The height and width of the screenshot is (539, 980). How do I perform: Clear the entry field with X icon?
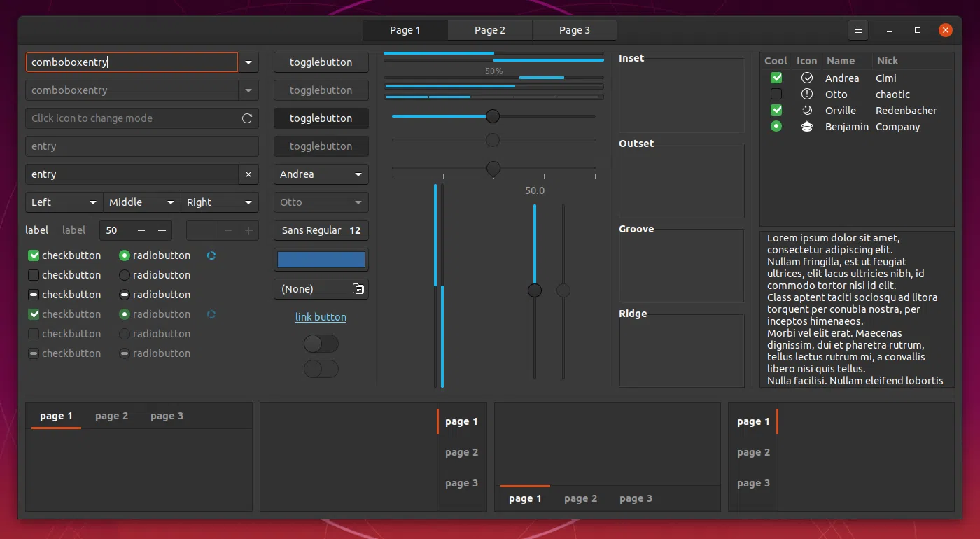click(248, 174)
